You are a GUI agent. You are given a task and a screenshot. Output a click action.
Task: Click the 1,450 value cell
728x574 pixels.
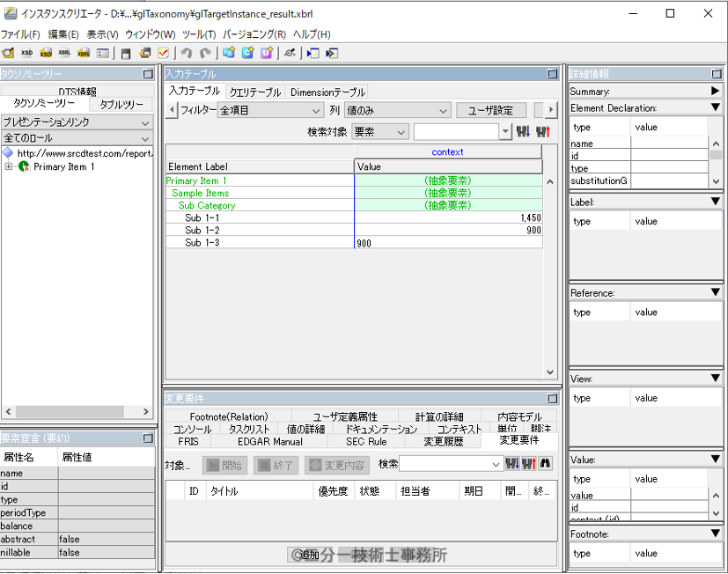coord(448,217)
